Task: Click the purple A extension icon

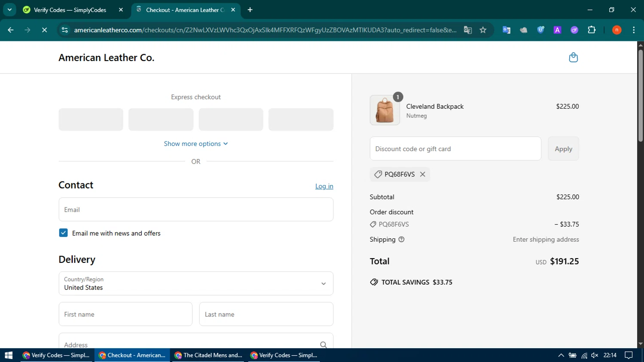Action: click(557, 30)
